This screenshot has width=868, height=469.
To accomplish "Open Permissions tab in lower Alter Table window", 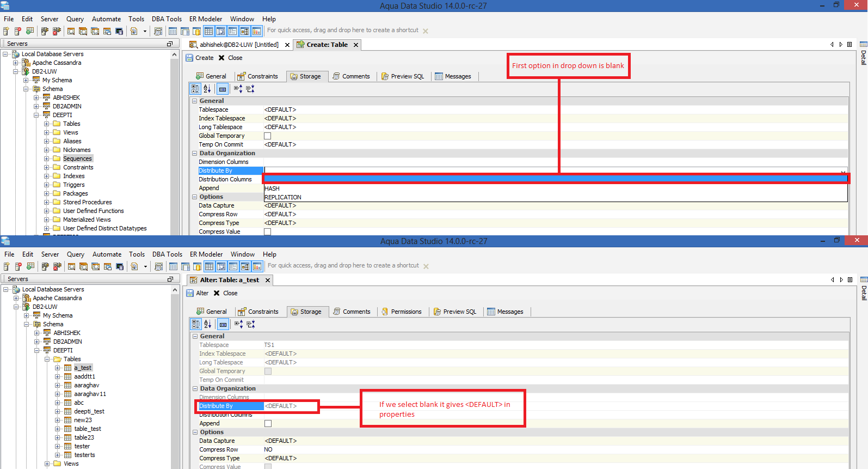I will [402, 312].
